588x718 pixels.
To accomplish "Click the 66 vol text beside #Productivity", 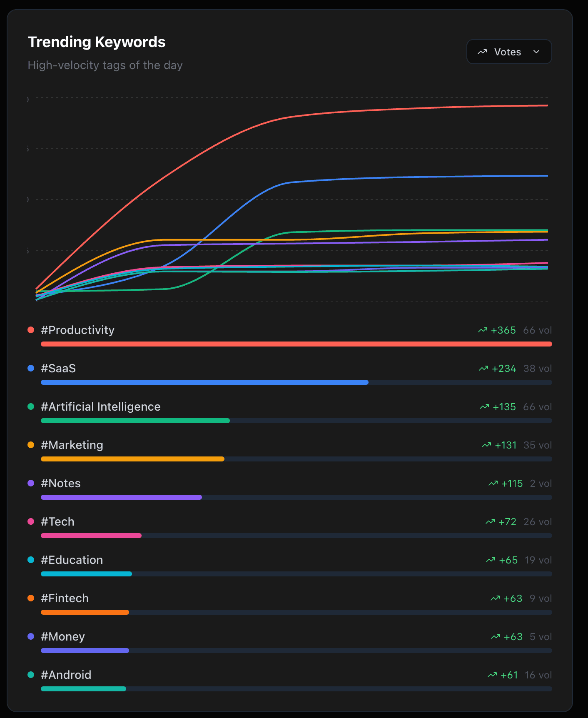I will [x=538, y=330].
